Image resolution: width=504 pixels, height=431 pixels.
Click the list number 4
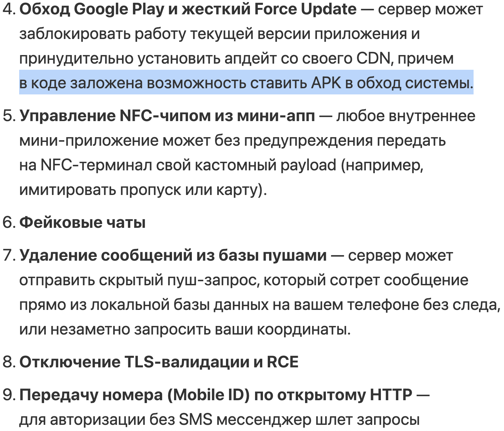pos(9,10)
